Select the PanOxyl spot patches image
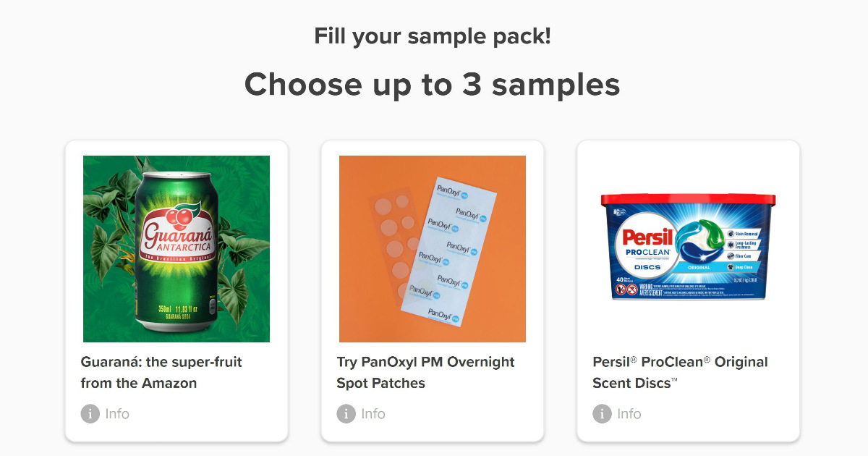The image size is (868, 456). pos(433,248)
